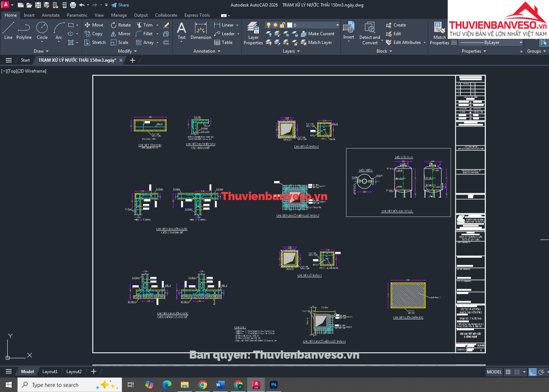Open the ByLayer linetype dropdown
Viewport: 549px width, 392px height.
pos(521,42)
